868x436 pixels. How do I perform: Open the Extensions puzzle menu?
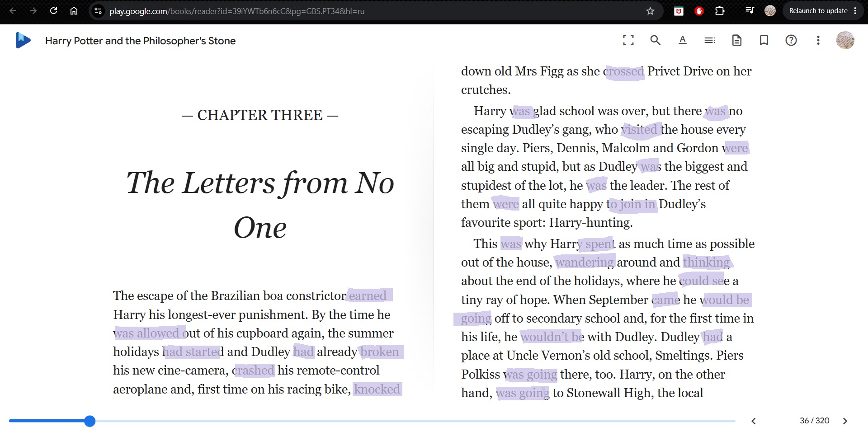(x=720, y=11)
